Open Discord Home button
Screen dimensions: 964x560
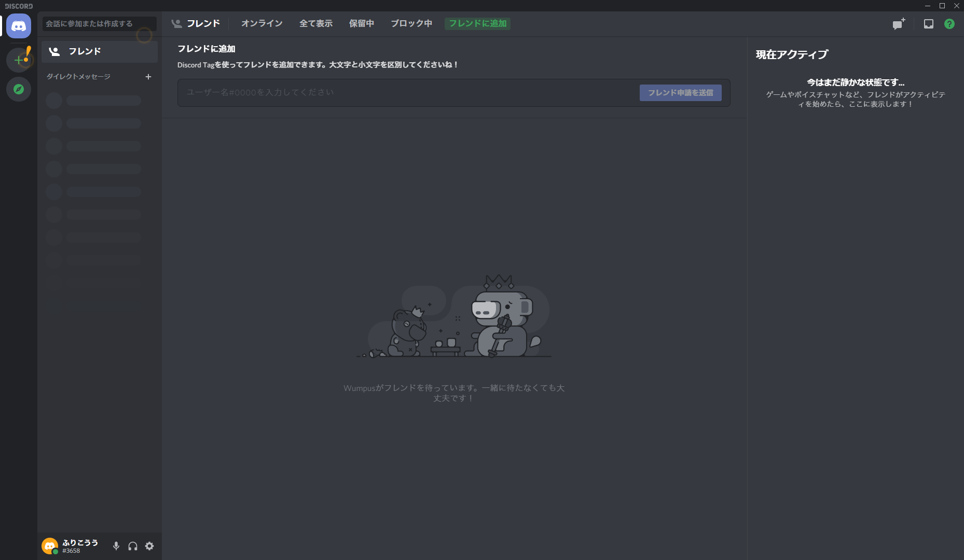coord(19,26)
